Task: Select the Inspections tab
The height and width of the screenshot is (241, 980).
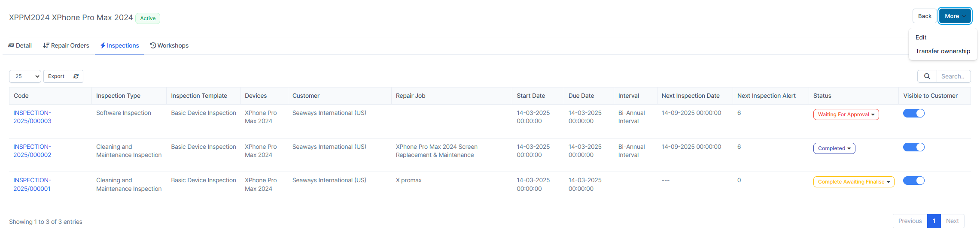Action: pyautogui.click(x=120, y=45)
